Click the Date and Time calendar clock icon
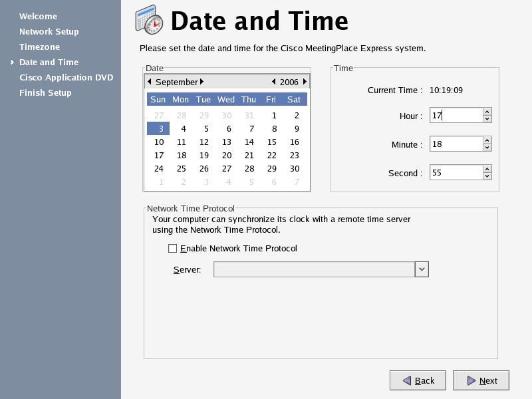This screenshot has width=532, height=399. (x=149, y=20)
